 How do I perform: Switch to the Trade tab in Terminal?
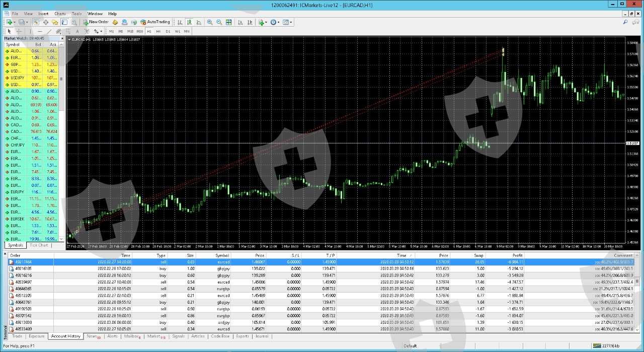click(x=17, y=336)
